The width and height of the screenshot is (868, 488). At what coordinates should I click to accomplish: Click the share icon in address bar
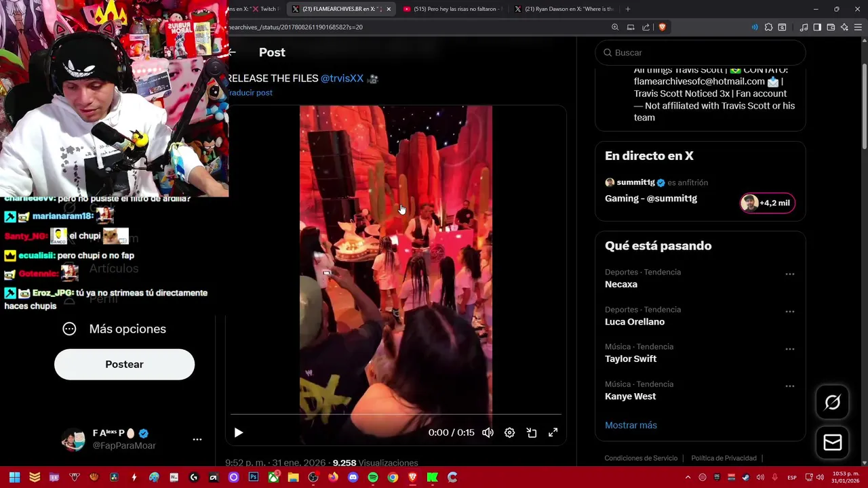(646, 27)
